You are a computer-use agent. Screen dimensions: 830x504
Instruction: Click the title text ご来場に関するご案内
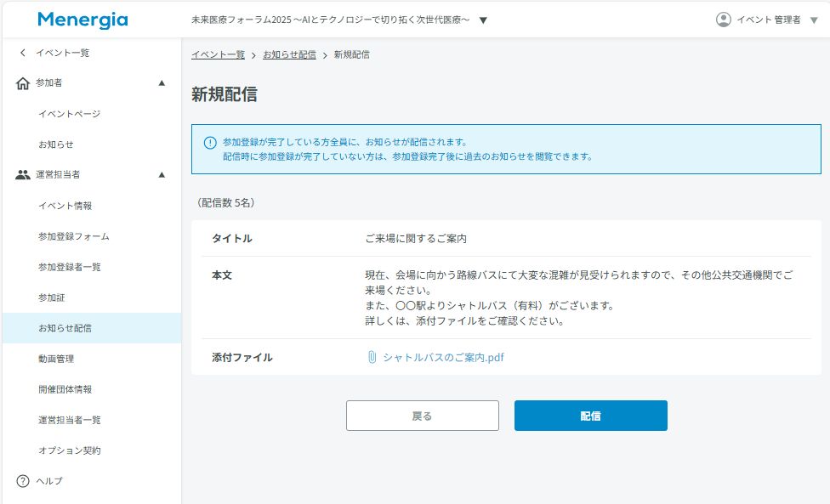pyautogui.click(x=416, y=239)
